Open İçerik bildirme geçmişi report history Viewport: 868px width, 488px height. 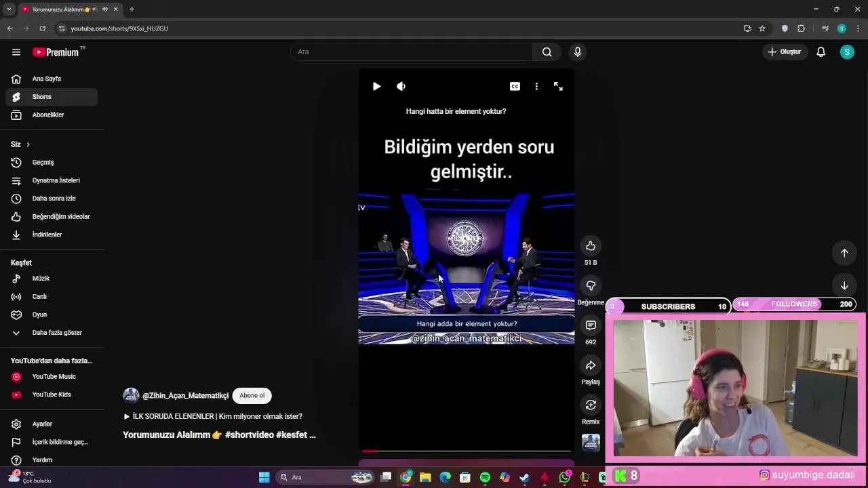(x=52, y=443)
